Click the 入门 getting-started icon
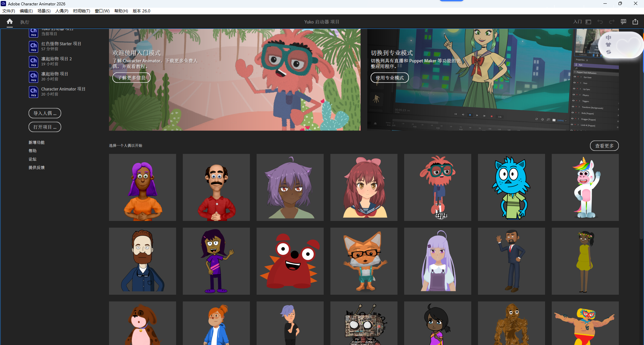This screenshot has height=345, width=644. [x=577, y=21]
